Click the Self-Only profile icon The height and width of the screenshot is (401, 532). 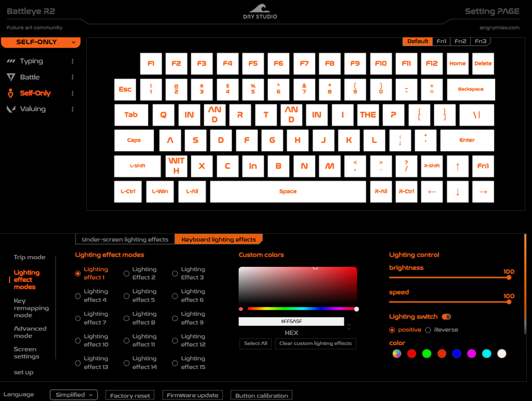tap(11, 93)
